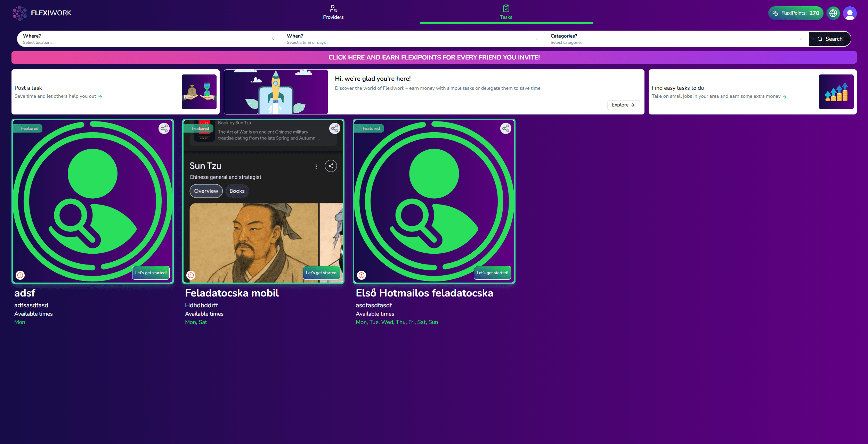Select the Tasks tab
Screen dimensions: 868x444
pos(506,12)
